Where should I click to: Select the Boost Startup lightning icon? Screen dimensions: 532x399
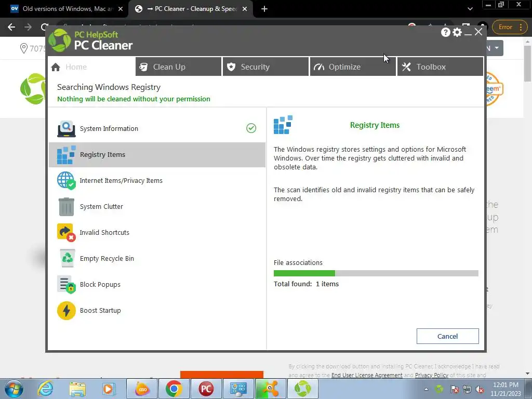click(x=66, y=311)
